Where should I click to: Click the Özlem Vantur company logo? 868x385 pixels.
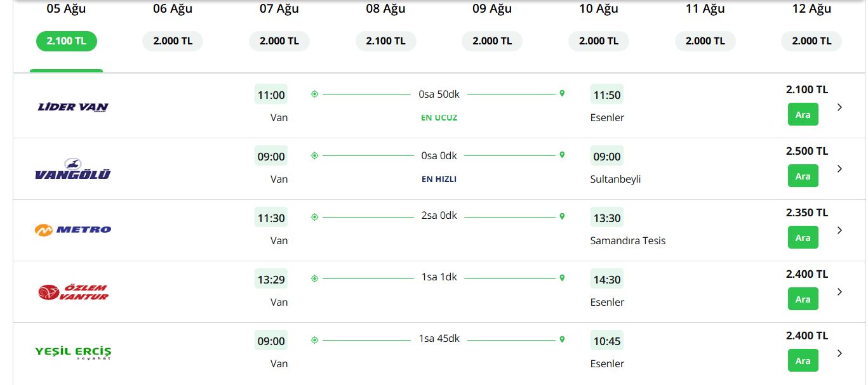(73, 292)
